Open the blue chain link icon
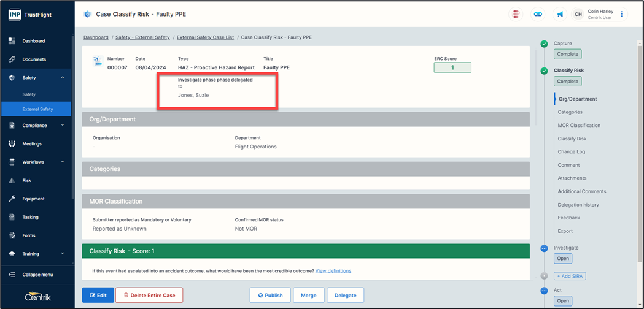Image resolution: width=644 pixels, height=309 pixels. coord(538,14)
